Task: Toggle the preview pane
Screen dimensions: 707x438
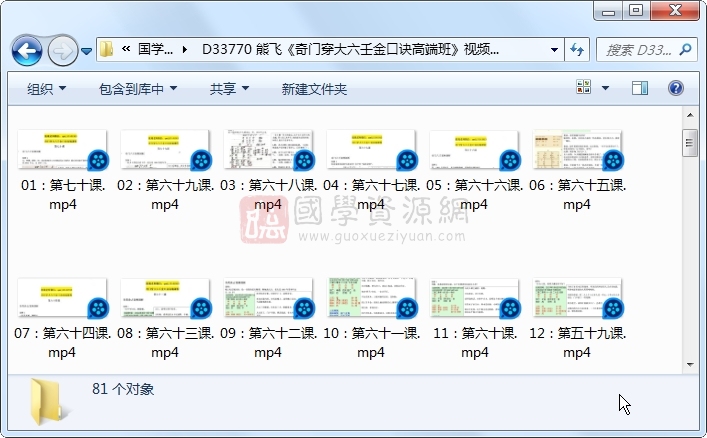Action: tap(639, 88)
